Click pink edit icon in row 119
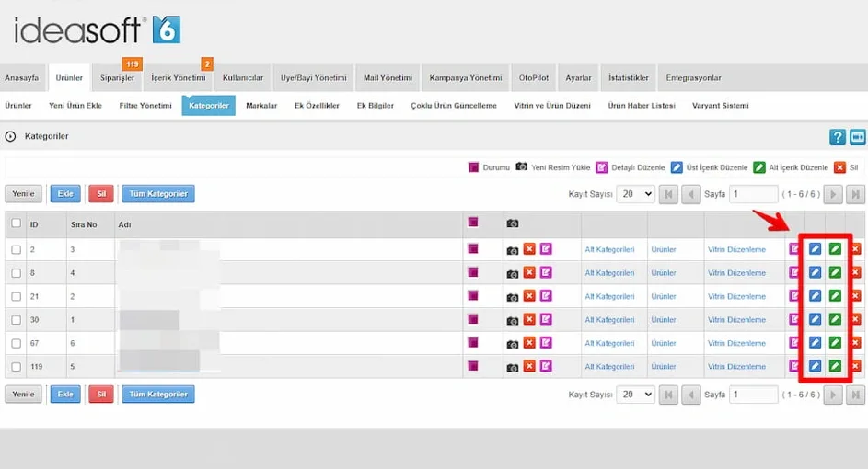The width and height of the screenshot is (868, 469). tap(547, 366)
